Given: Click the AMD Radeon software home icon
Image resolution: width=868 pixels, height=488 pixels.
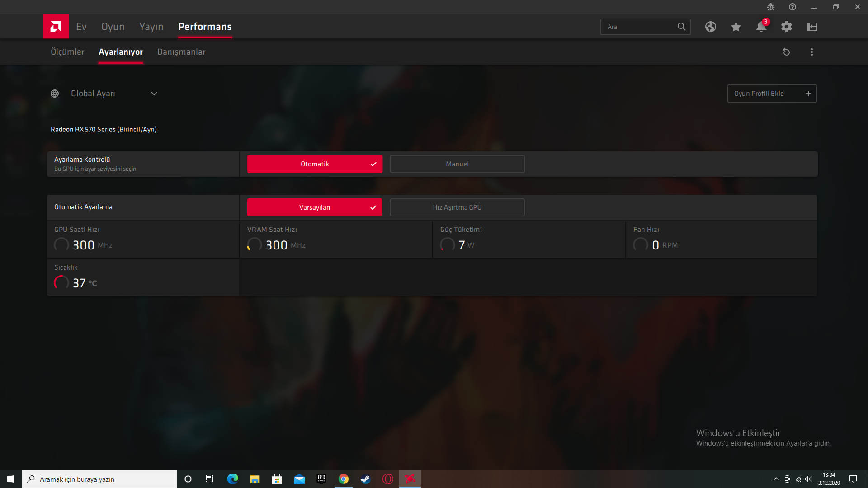Looking at the screenshot, I should pos(56,26).
